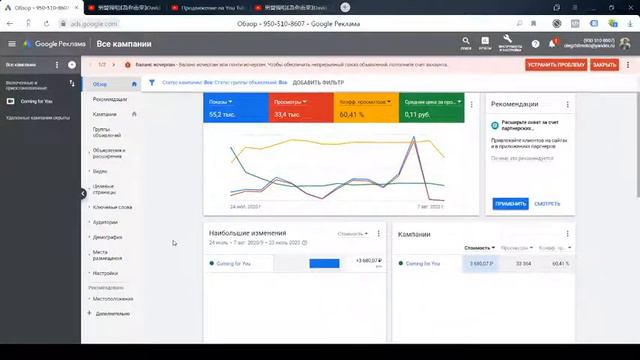Image resolution: width=640 pixels, height=360 pixels.
Task: Open three-dot menu of metrics chart card
Action: point(471,104)
